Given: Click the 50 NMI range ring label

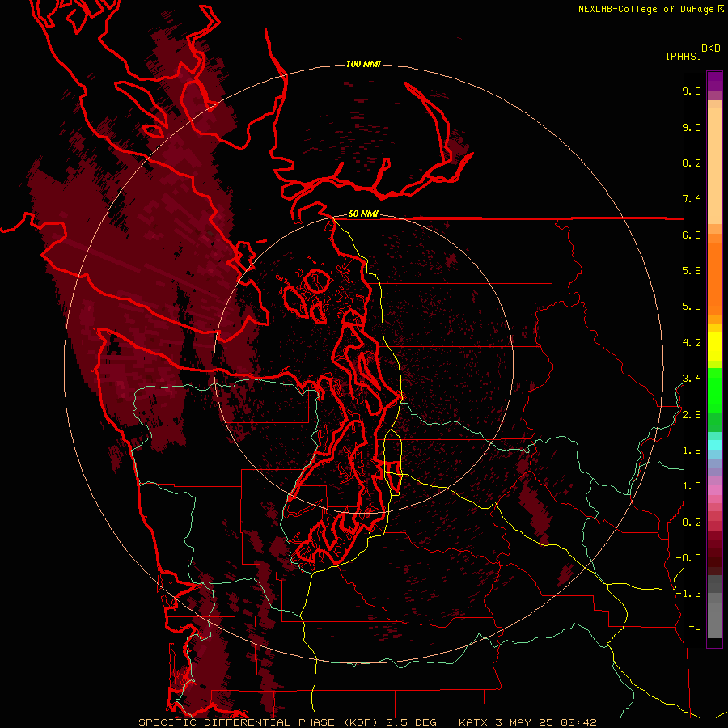Looking at the screenshot, I should pyautogui.click(x=363, y=214).
